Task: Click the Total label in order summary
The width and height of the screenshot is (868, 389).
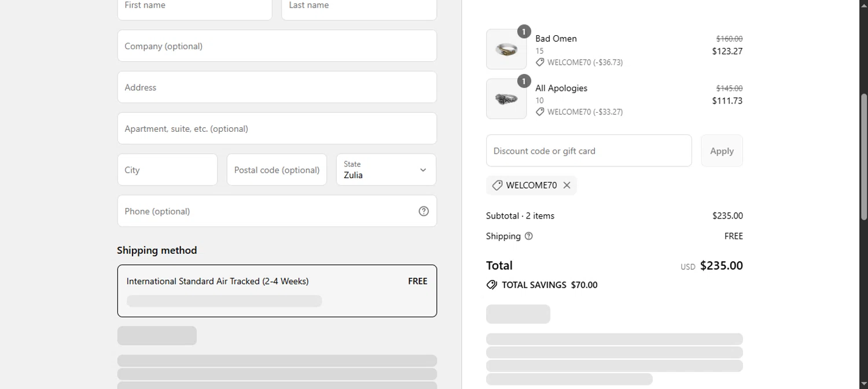Action: click(x=499, y=266)
